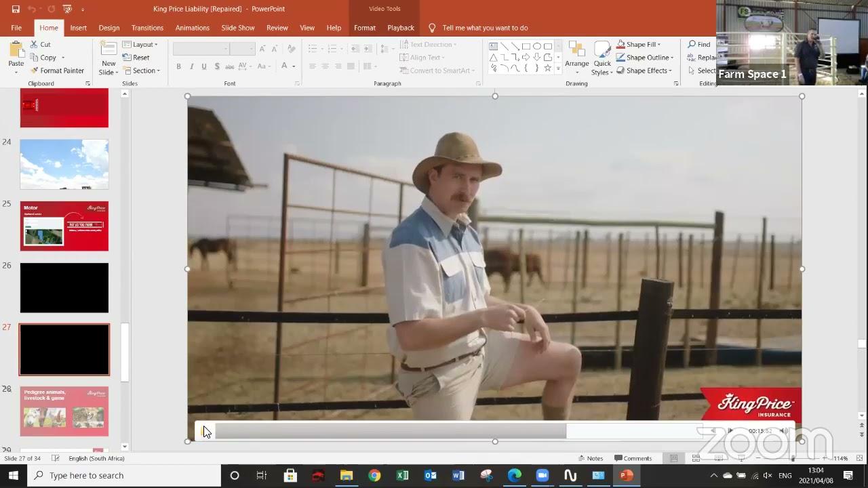Open Shape Fill dropdown
This screenshot has height=488, width=868.
(x=639, y=45)
